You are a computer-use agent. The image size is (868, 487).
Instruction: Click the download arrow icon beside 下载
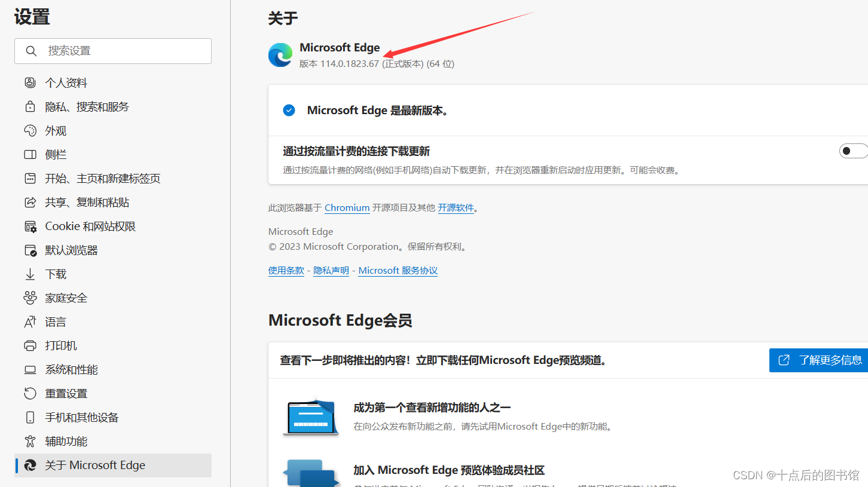(30, 274)
